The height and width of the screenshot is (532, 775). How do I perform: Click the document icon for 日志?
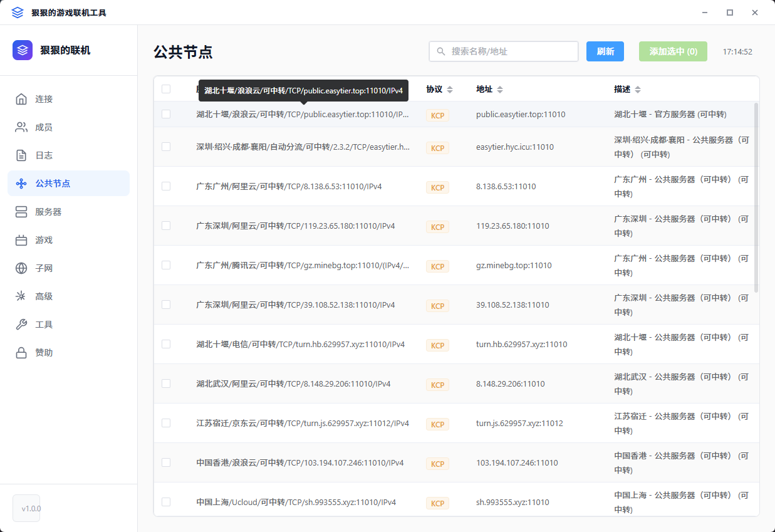click(21, 155)
